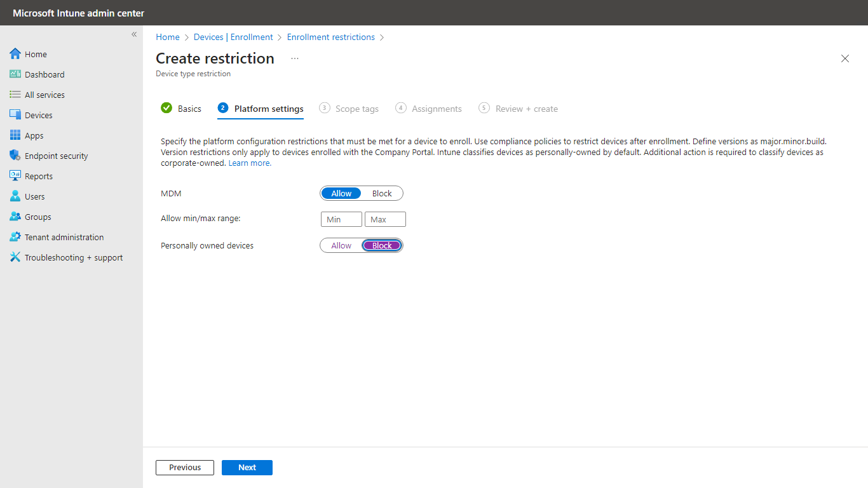
Task: Click the step 4 circle icon
Action: (x=401, y=108)
